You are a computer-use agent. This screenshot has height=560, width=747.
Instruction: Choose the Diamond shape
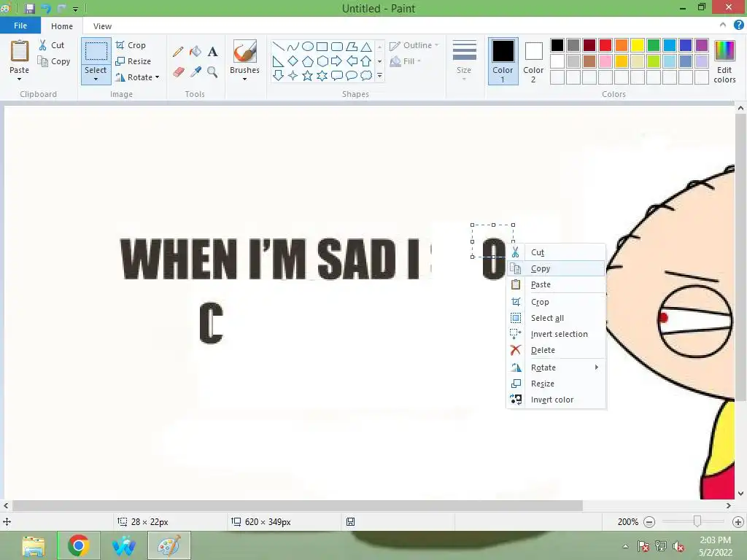click(x=293, y=61)
